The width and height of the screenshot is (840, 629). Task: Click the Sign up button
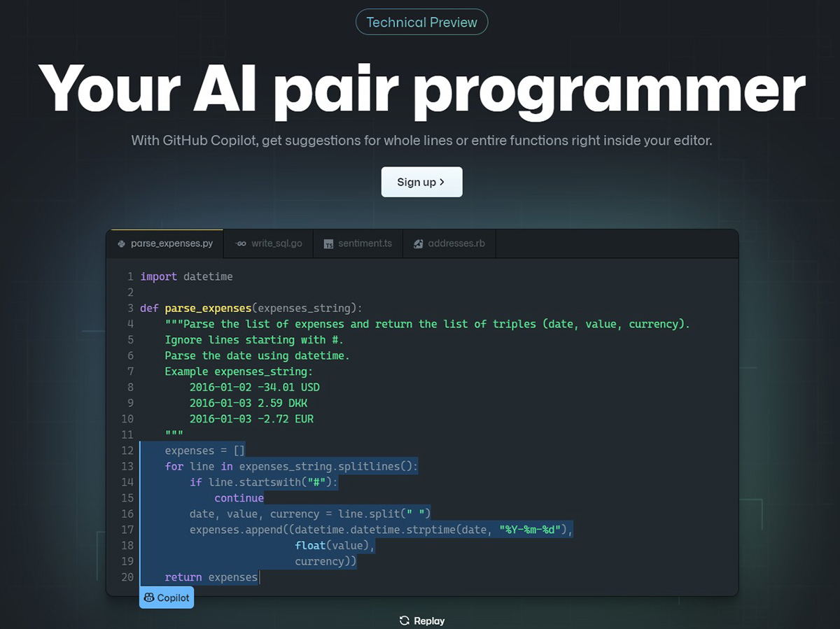[x=421, y=182]
